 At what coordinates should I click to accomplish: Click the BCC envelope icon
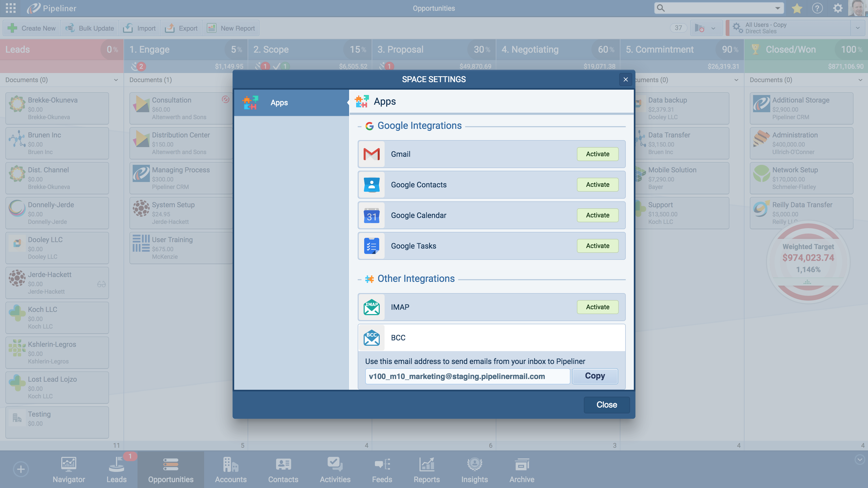[371, 337]
